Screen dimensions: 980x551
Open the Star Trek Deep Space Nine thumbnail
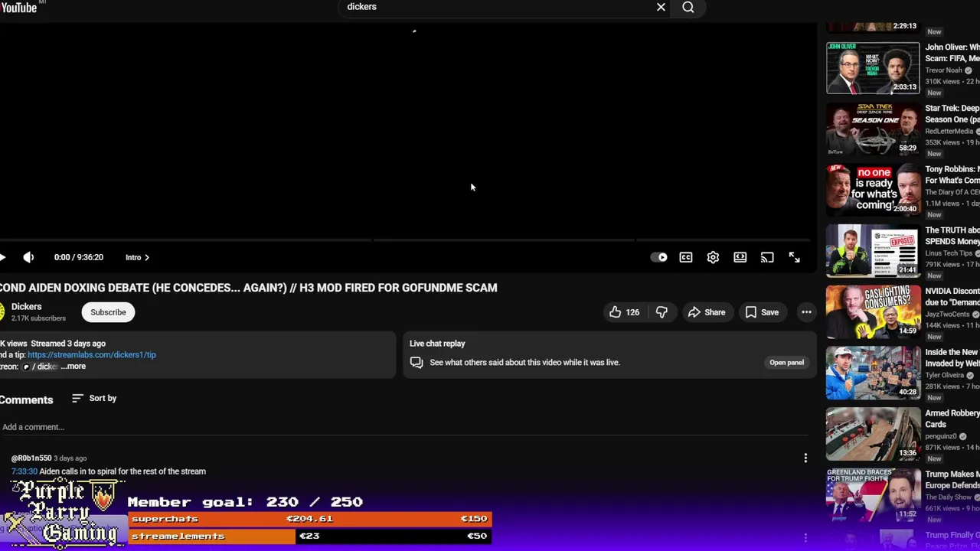click(x=873, y=129)
